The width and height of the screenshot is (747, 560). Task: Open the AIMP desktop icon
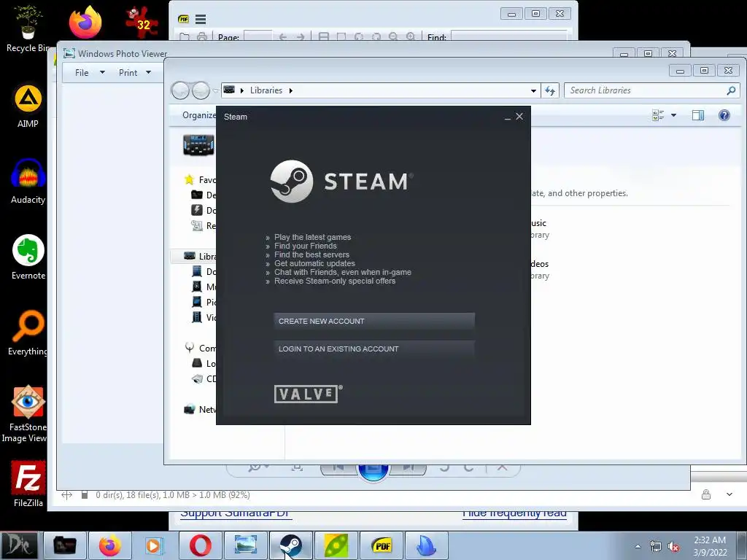[x=28, y=106]
